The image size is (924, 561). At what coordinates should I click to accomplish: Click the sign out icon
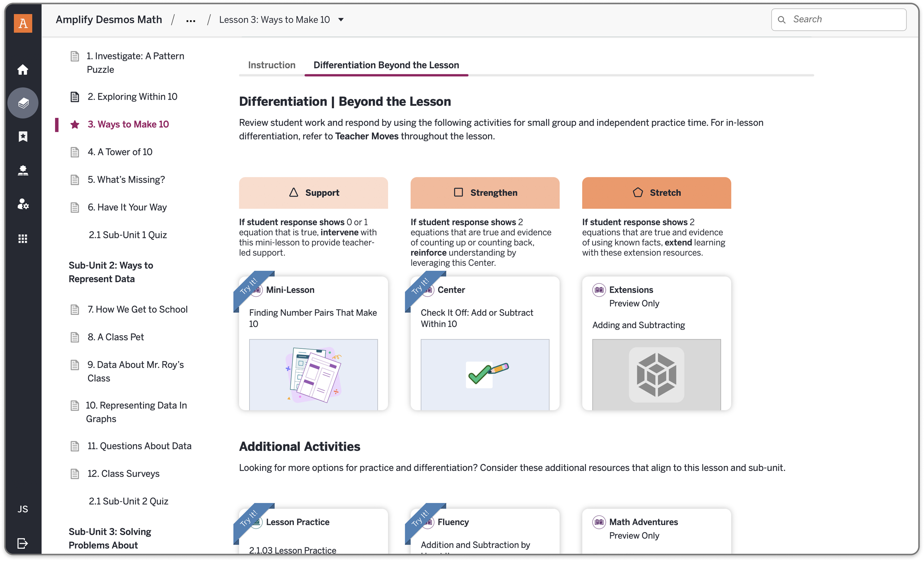(x=23, y=543)
